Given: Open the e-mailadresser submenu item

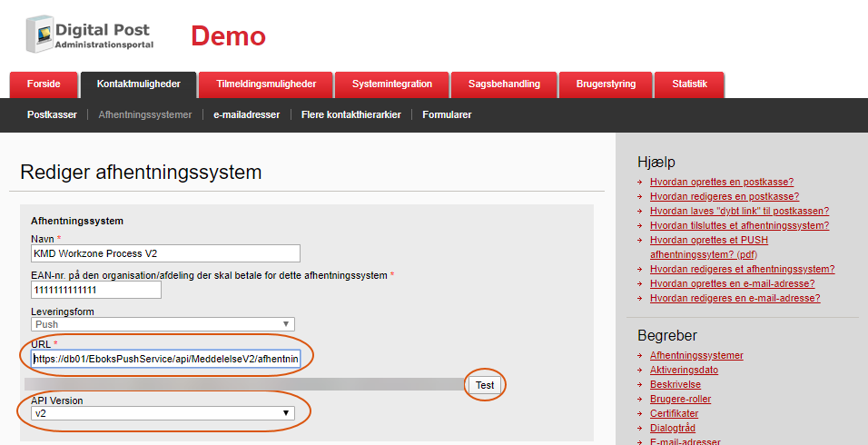Looking at the screenshot, I should click(247, 114).
